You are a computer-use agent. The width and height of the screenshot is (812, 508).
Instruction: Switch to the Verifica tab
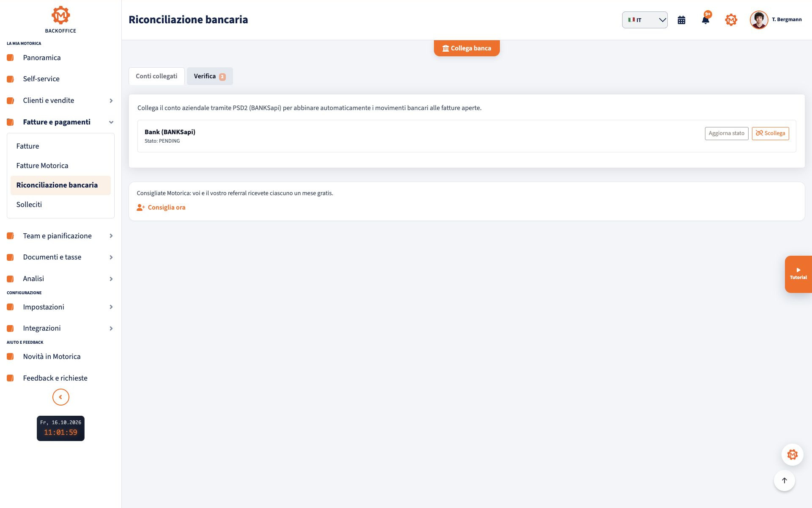pos(210,76)
